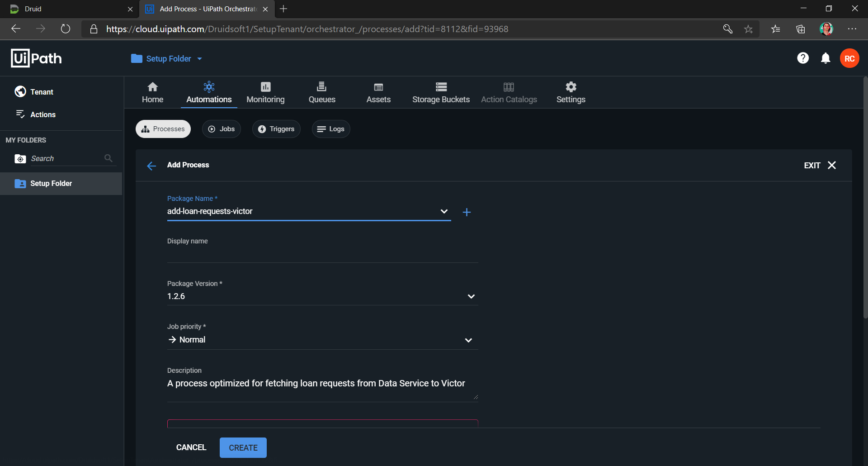
Task: Open the Settings tab
Action: pos(571,93)
